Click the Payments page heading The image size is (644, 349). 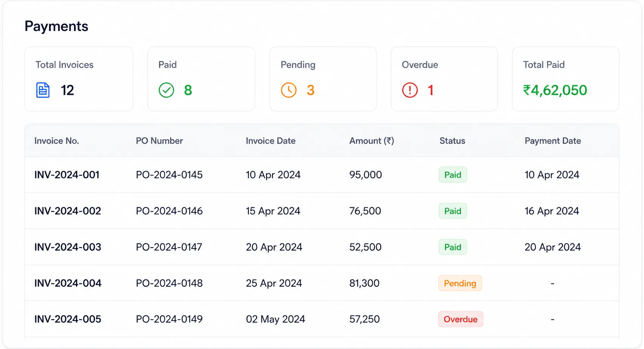pyautogui.click(x=56, y=26)
